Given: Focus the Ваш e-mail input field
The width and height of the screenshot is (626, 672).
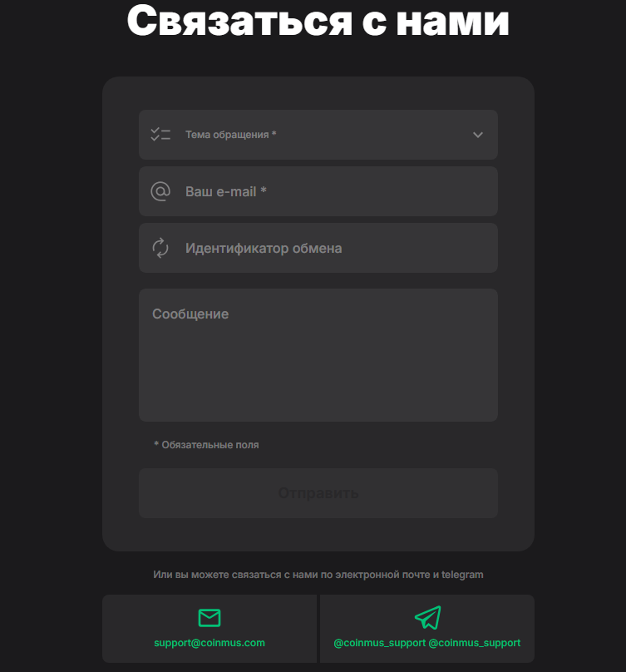Looking at the screenshot, I should coord(318,191).
